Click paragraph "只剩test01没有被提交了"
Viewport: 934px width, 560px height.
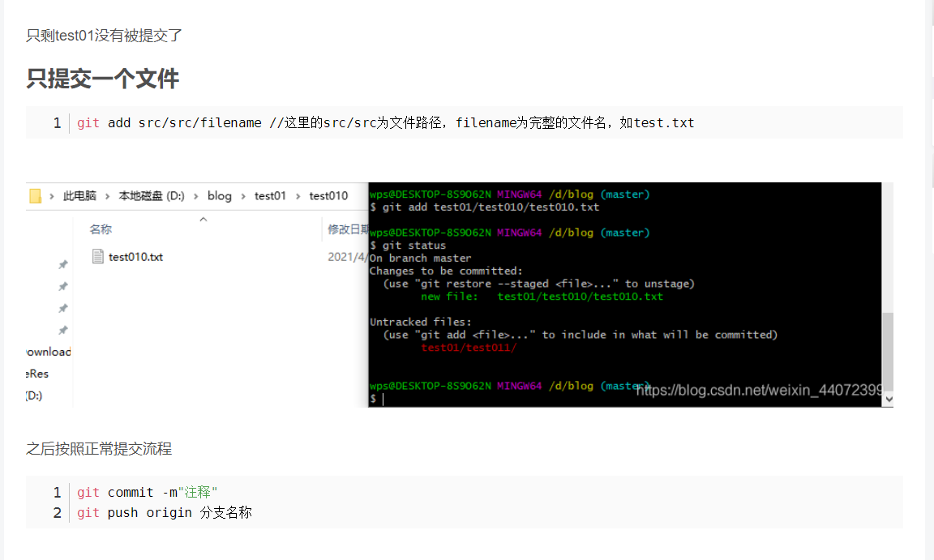(105, 36)
